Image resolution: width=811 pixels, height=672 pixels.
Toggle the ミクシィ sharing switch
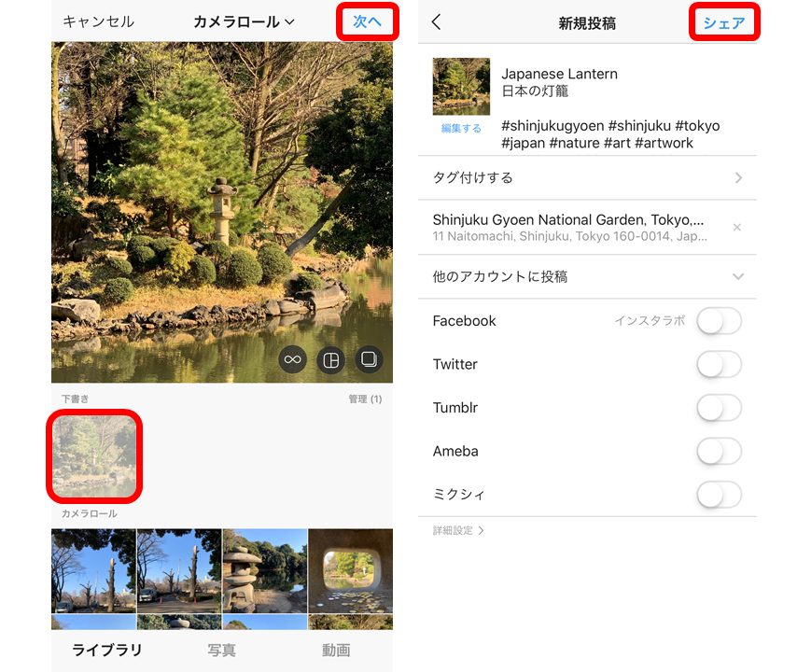click(719, 495)
